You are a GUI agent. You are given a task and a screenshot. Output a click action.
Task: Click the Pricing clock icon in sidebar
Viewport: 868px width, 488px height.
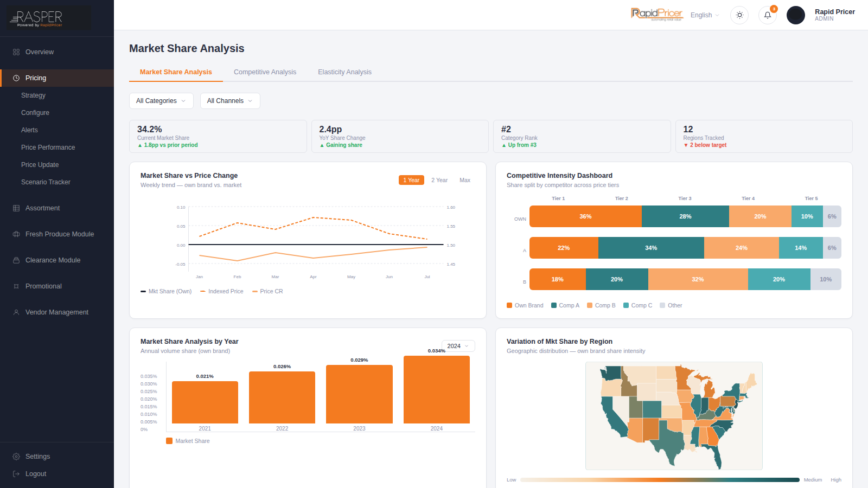tap(16, 78)
